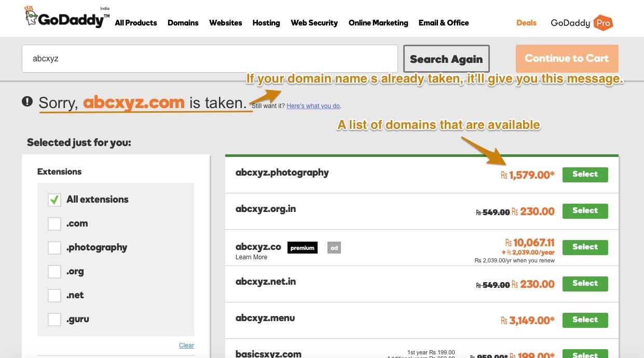Go to the Deals page

[x=526, y=23]
